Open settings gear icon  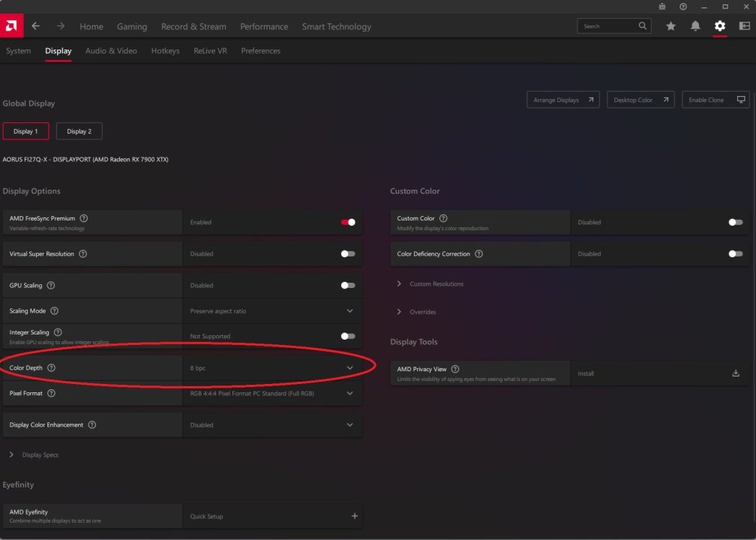coord(720,26)
